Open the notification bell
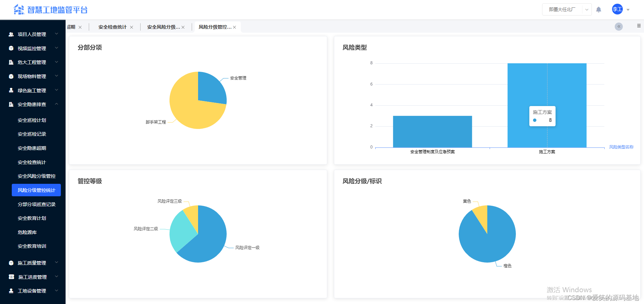The height and width of the screenshot is (304, 644). point(599,10)
